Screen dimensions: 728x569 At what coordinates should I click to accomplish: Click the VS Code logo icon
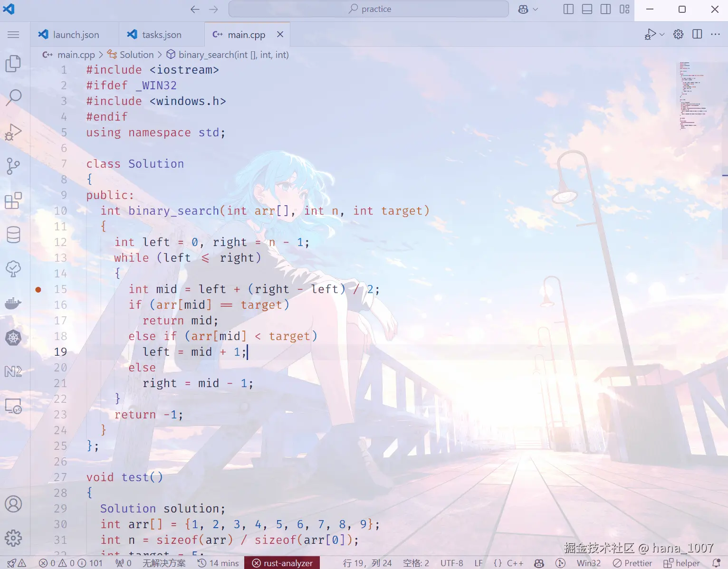tap(9, 9)
